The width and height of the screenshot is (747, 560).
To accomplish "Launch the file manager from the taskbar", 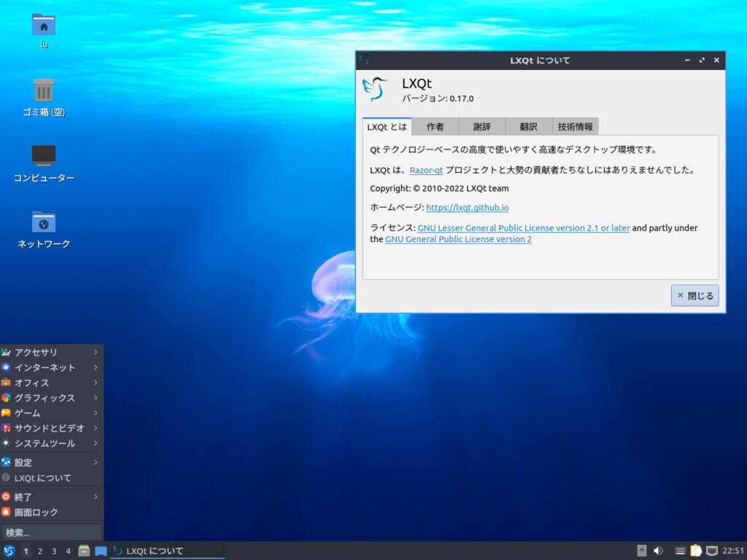I will click(x=84, y=551).
